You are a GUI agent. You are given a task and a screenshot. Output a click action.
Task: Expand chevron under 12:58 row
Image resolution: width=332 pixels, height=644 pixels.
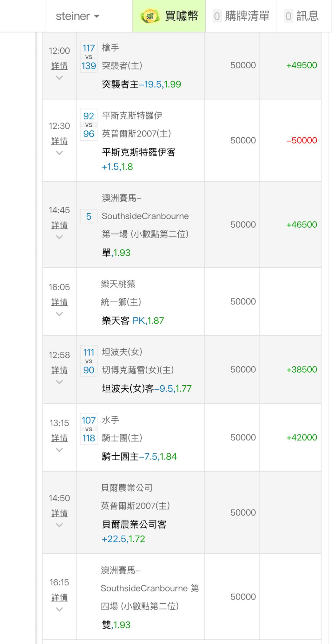[59, 382]
